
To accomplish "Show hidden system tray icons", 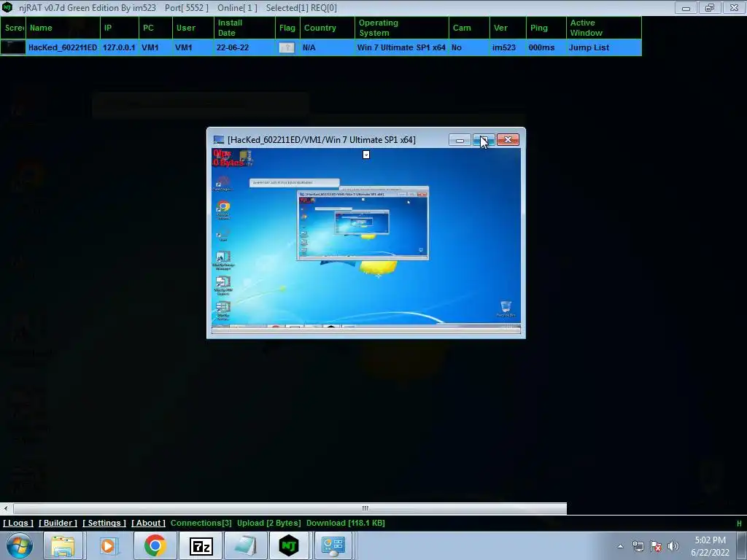I will [620, 546].
